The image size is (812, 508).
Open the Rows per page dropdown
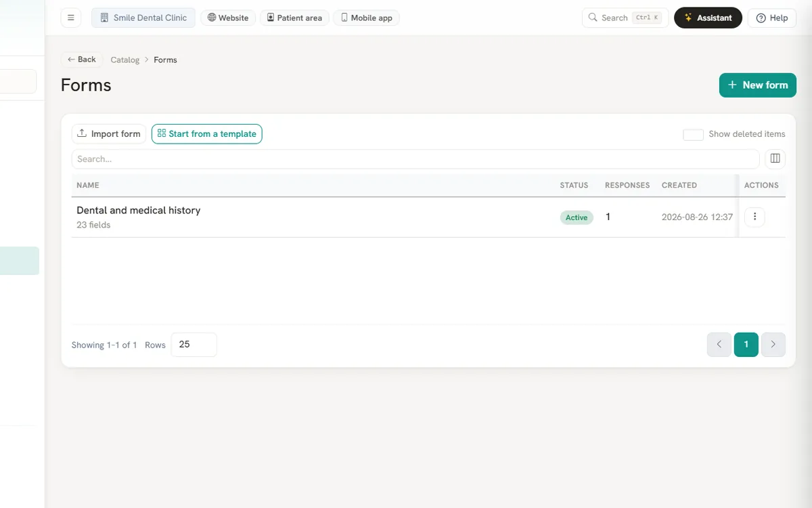click(x=194, y=344)
